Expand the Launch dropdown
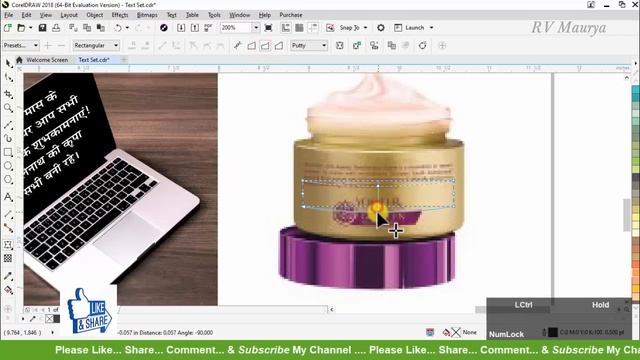This screenshot has width=640, height=360. point(431,28)
